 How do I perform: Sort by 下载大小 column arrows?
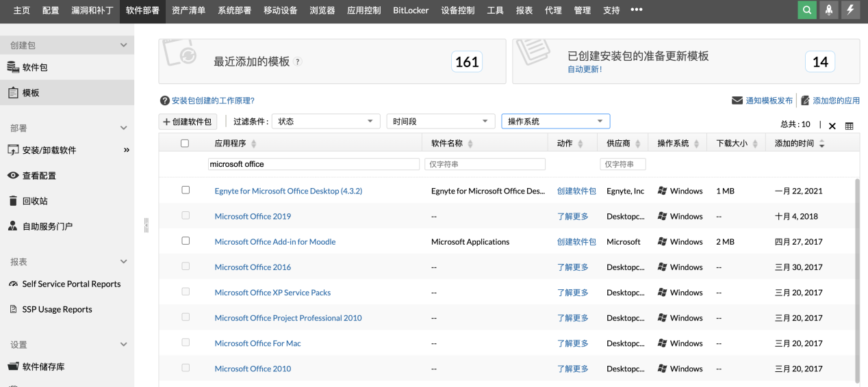[x=755, y=144]
